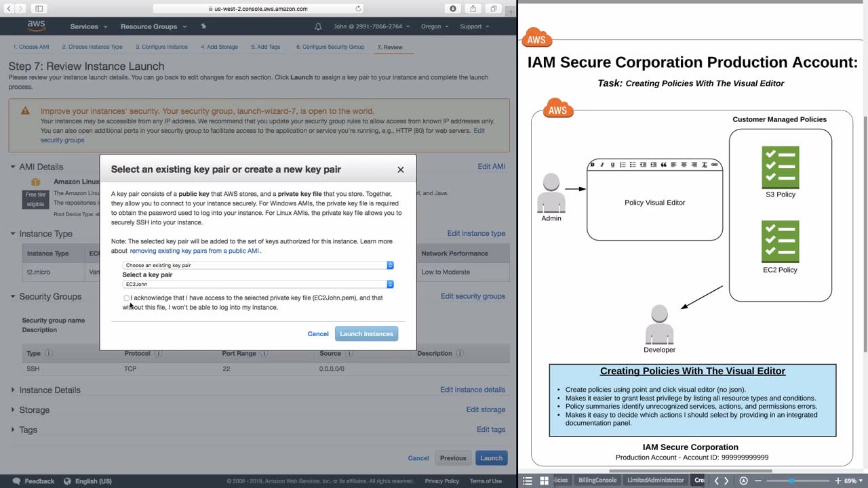Open the Safari downloads button

pos(453,9)
